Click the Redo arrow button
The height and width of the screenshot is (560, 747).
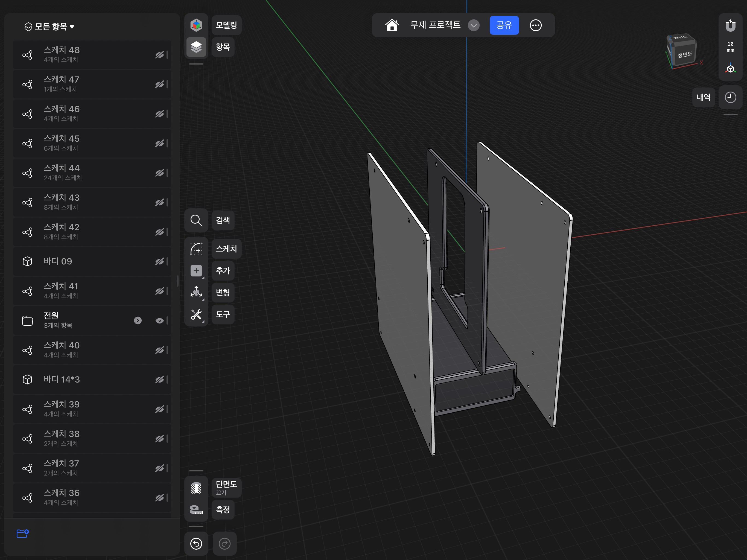point(224,543)
